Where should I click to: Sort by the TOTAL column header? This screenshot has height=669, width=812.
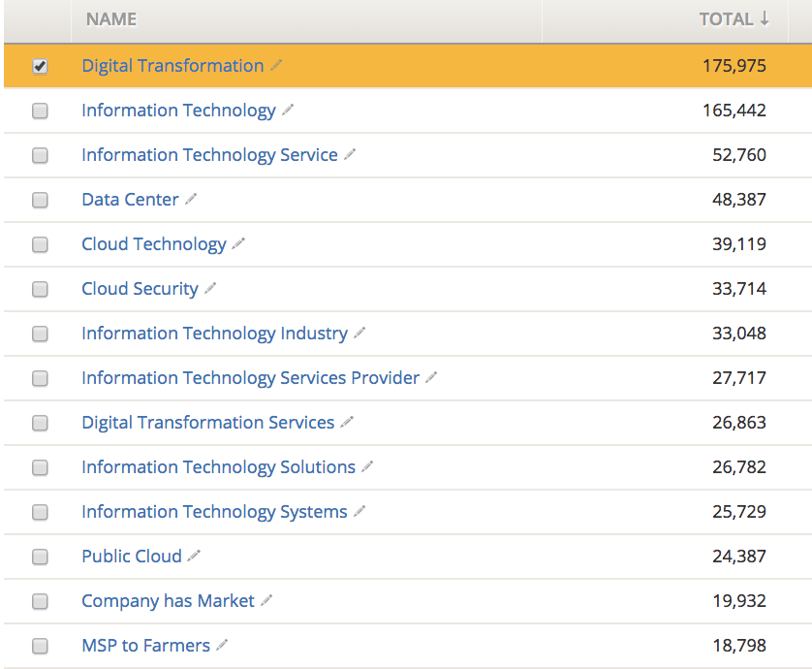(734, 19)
